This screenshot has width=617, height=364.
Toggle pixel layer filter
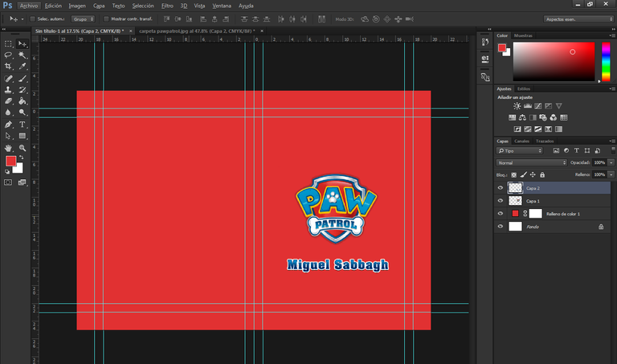(556, 151)
